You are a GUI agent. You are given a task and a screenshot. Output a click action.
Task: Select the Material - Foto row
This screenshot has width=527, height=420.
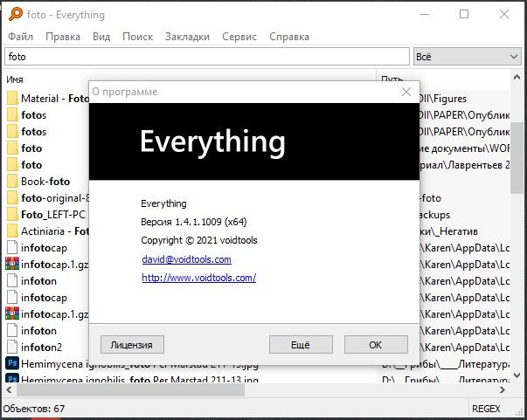click(55, 99)
